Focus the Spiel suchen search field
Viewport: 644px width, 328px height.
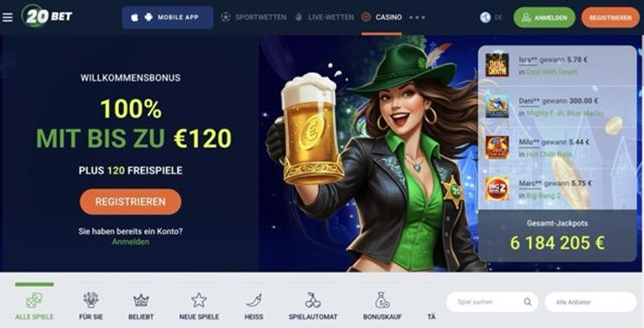492,302
